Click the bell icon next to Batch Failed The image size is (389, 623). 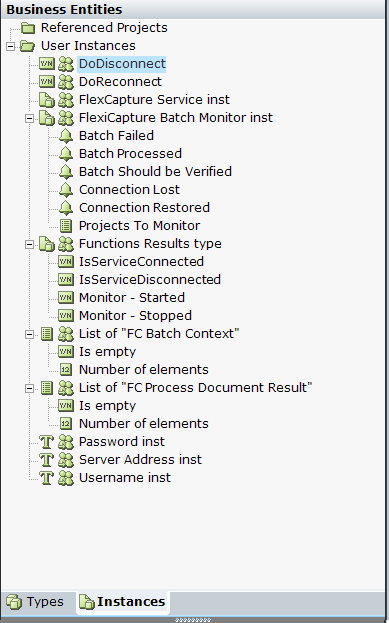tap(66, 136)
